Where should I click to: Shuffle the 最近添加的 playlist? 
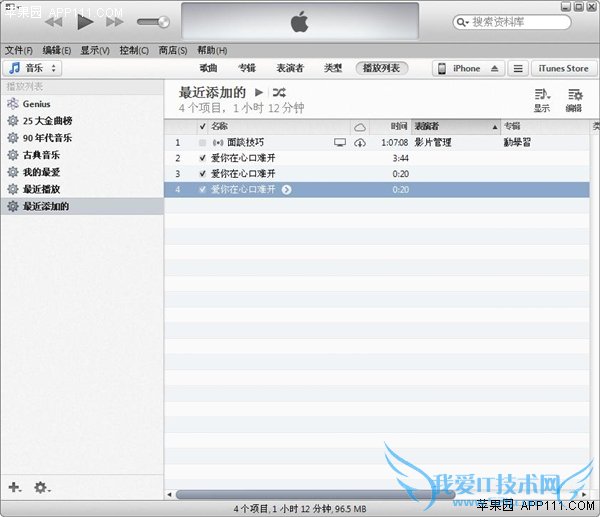click(x=279, y=92)
